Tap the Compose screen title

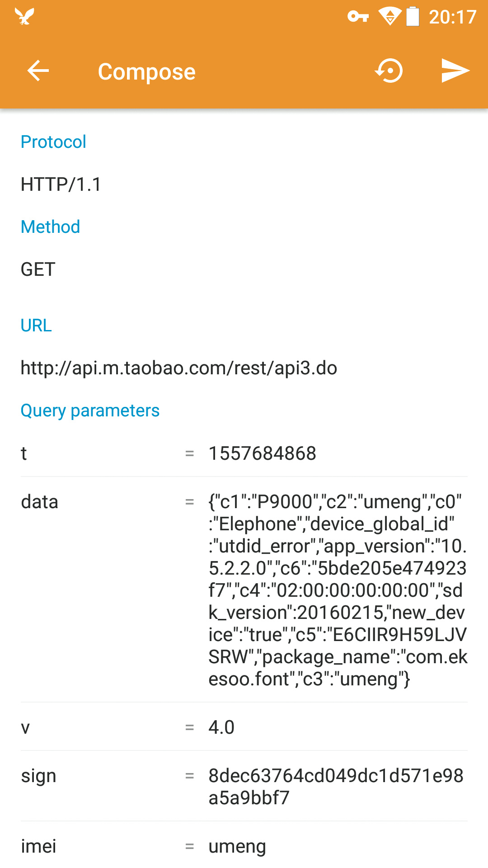point(147,71)
